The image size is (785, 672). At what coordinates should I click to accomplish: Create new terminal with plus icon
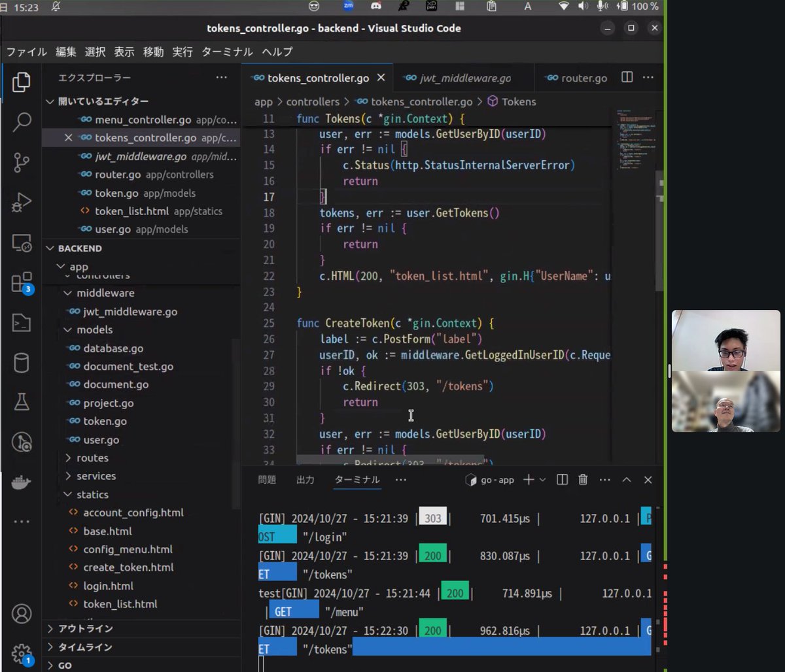[529, 480]
